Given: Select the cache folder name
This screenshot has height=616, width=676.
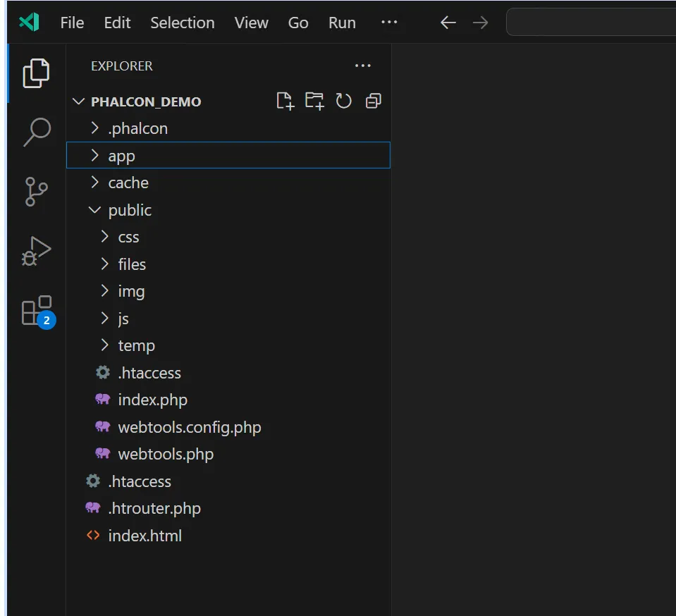Looking at the screenshot, I should 128,183.
